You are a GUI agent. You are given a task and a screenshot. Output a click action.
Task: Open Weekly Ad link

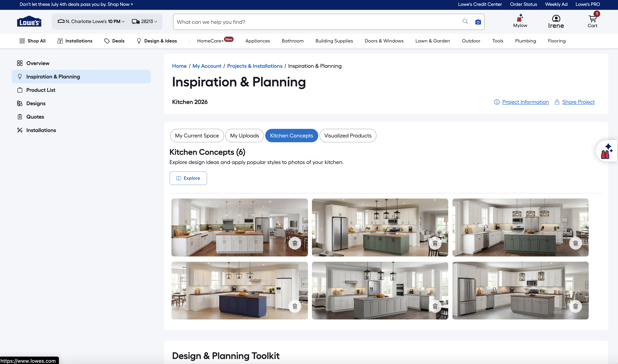(x=556, y=4)
